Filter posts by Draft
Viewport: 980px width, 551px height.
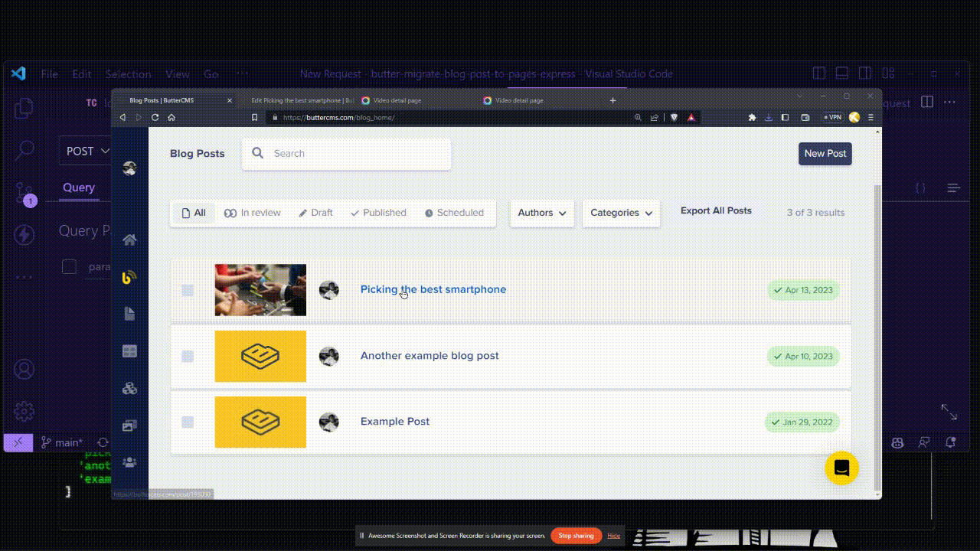(315, 213)
